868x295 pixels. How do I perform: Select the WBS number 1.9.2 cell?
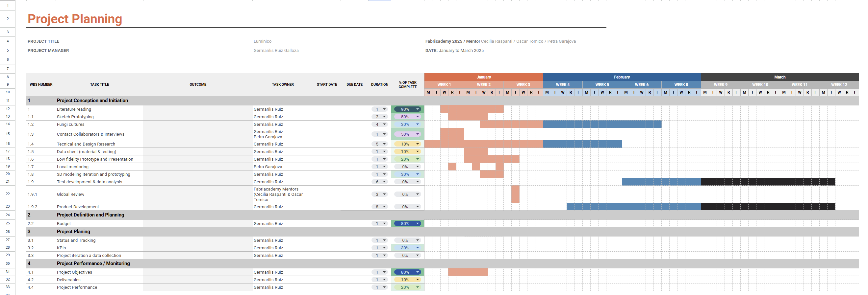click(41, 207)
